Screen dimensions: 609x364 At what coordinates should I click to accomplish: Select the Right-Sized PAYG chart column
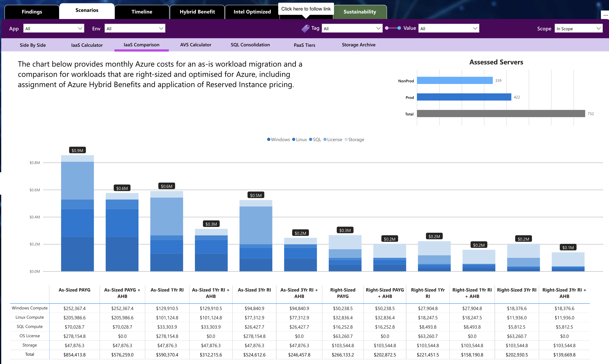coord(345,253)
